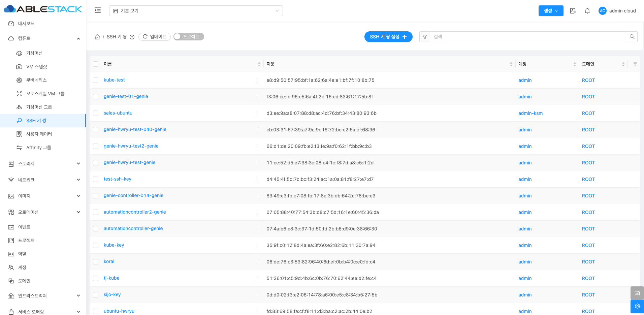Click the column filter icon in table header
Screen dimensions: 644x315
[635, 64]
